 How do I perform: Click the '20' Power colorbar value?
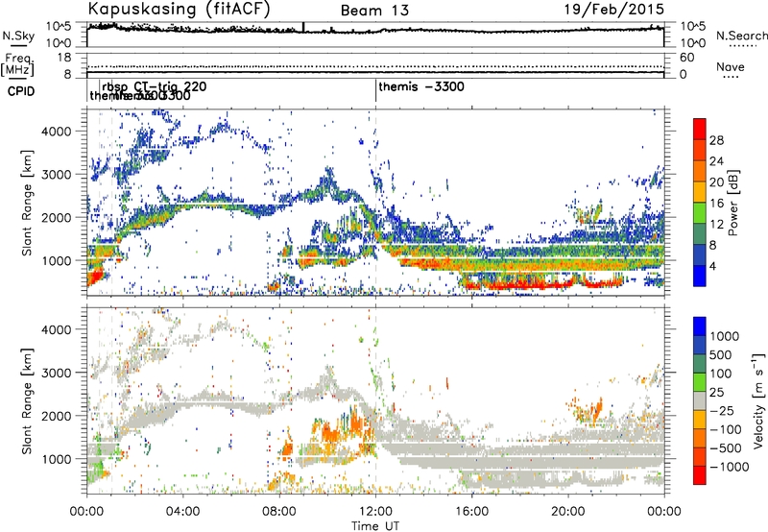click(x=716, y=182)
